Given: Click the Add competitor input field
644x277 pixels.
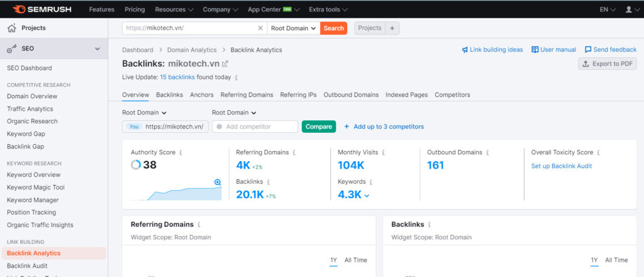Looking at the screenshot, I should (x=255, y=127).
